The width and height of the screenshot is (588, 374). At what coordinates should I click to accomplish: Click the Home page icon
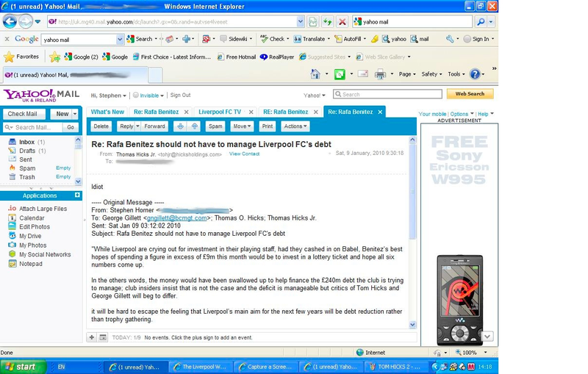[315, 74]
